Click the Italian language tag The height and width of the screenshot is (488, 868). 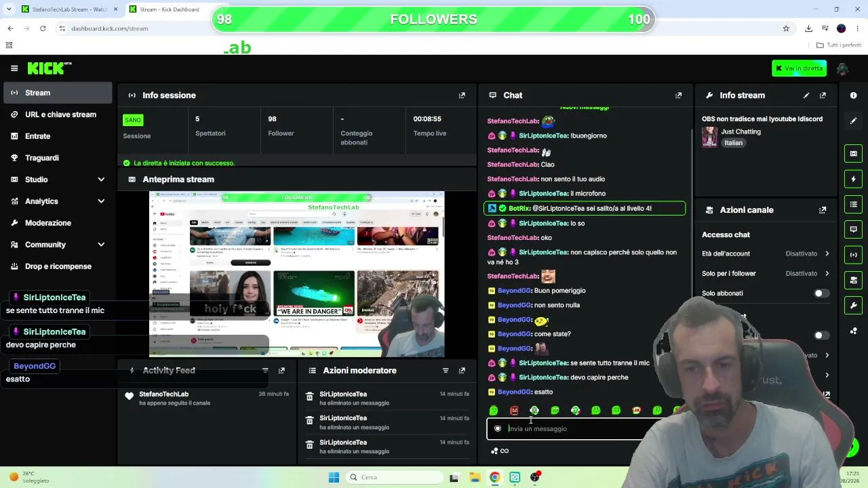click(733, 143)
